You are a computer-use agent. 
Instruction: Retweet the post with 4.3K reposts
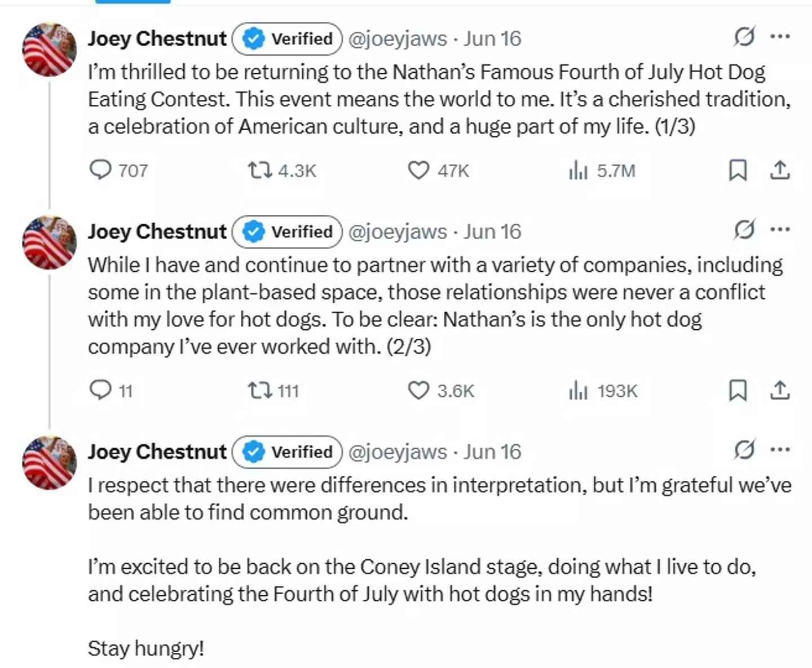point(261,170)
